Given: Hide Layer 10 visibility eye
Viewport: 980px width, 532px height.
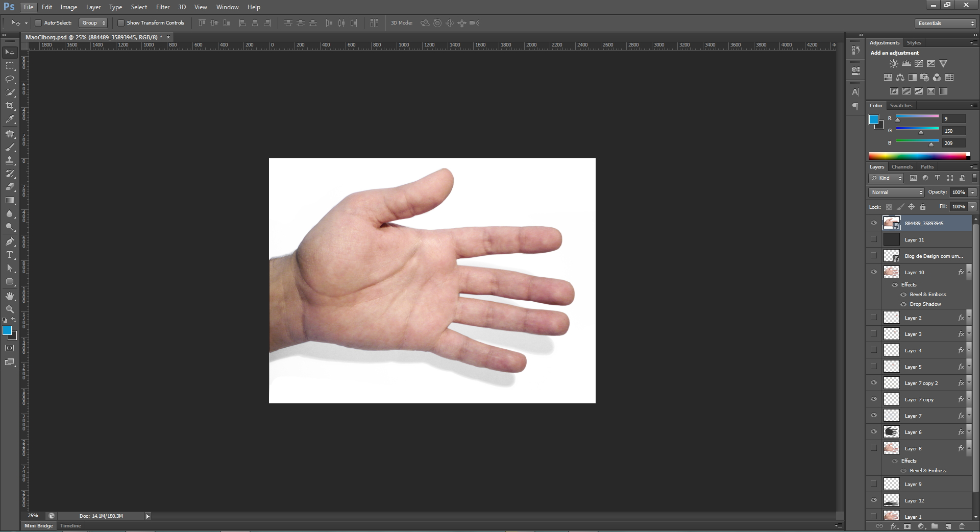Looking at the screenshot, I should click(874, 272).
